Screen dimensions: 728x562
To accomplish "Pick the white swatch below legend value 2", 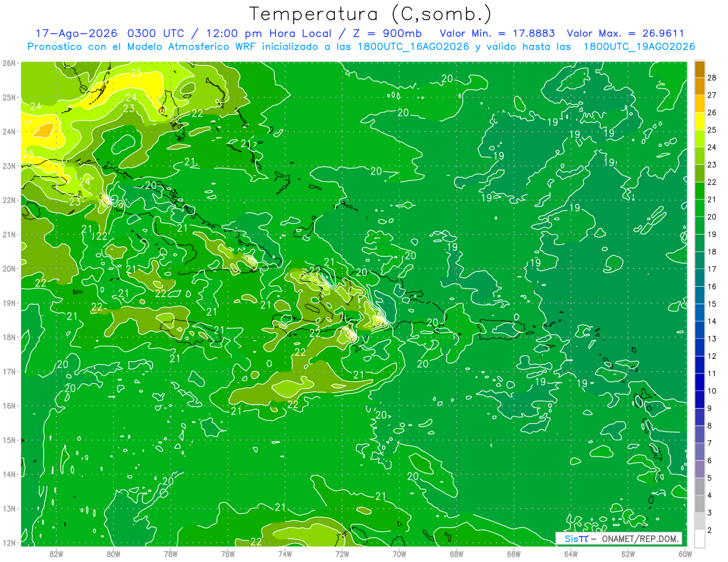I will click(699, 538).
